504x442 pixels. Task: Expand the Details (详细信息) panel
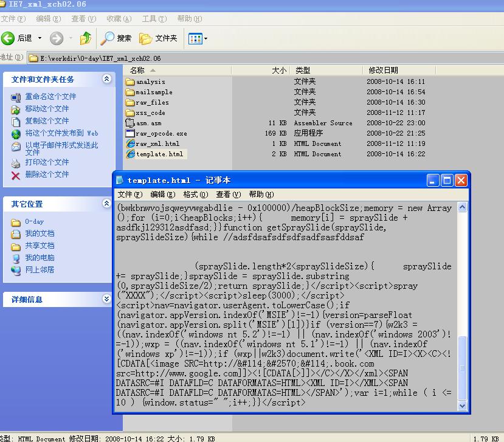tap(107, 299)
